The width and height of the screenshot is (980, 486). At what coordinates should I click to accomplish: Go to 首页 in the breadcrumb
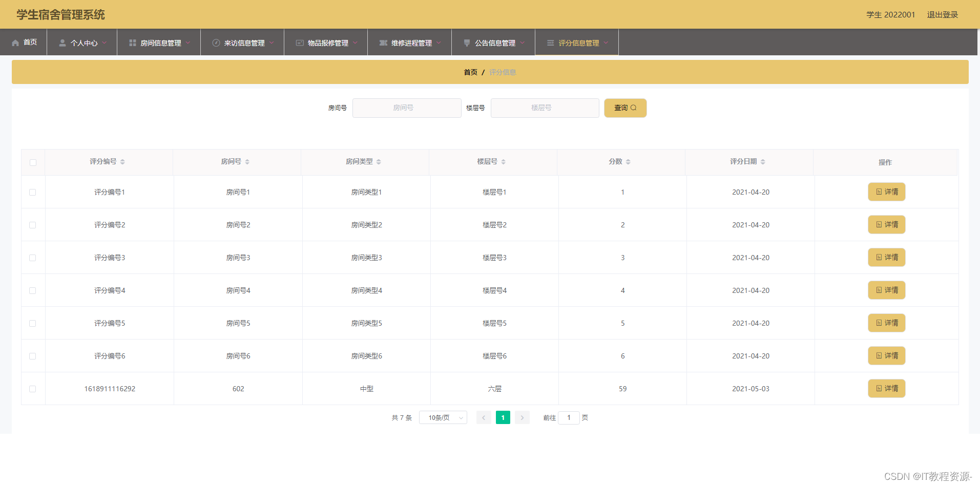470,72
